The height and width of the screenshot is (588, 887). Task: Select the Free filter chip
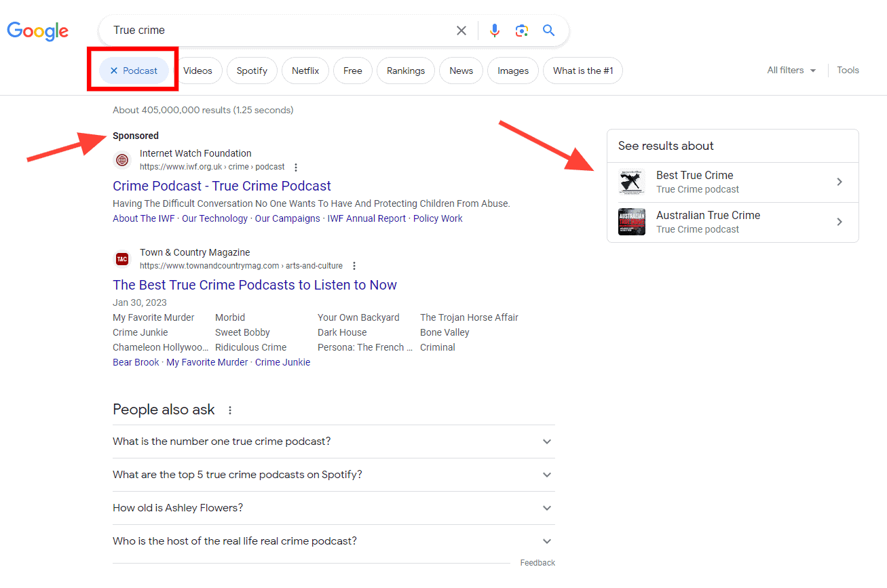(353, 71)
